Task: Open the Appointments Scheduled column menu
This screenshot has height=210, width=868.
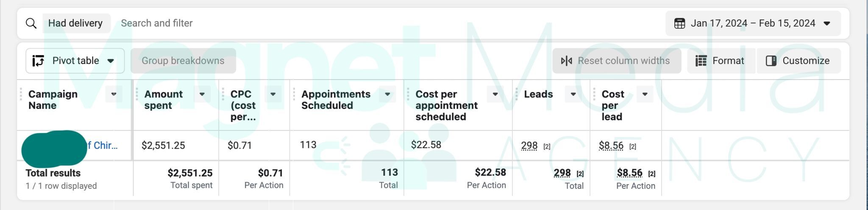Action: pyautogui.click(x=387, y=94)
